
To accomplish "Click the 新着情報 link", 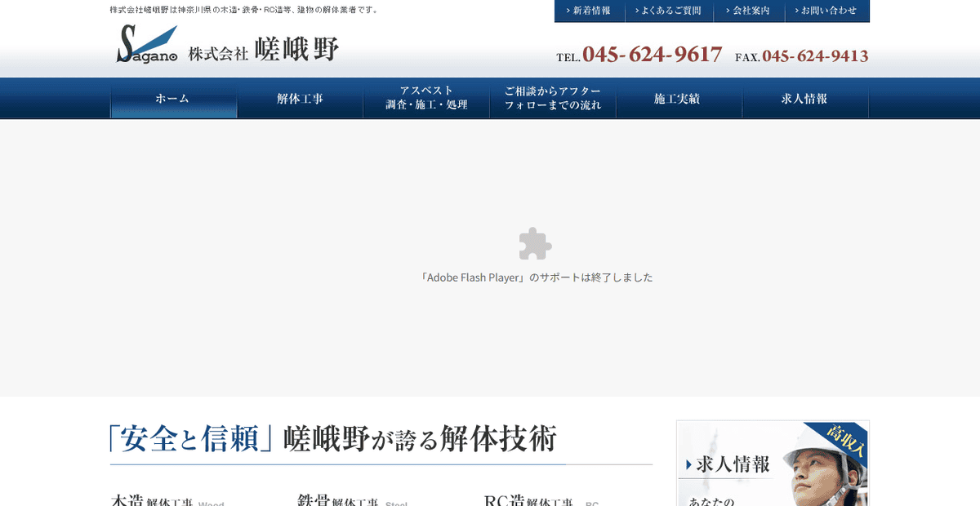I will [591, 11].
